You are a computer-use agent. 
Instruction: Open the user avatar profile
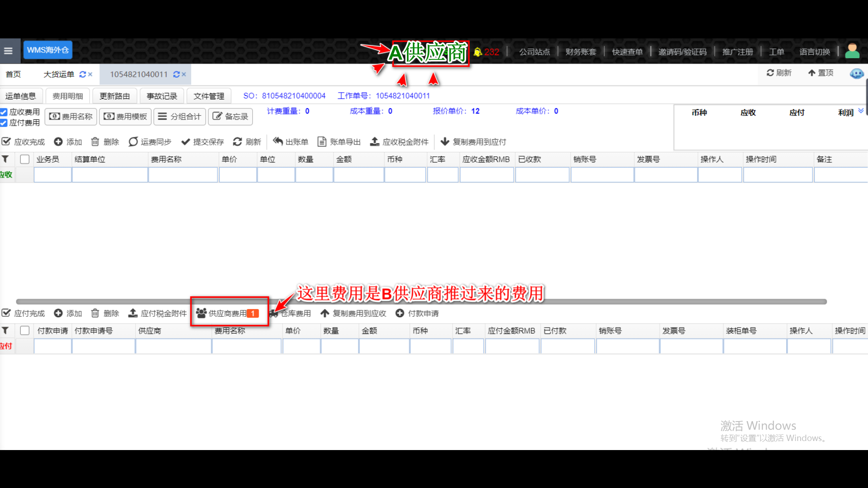852,51
